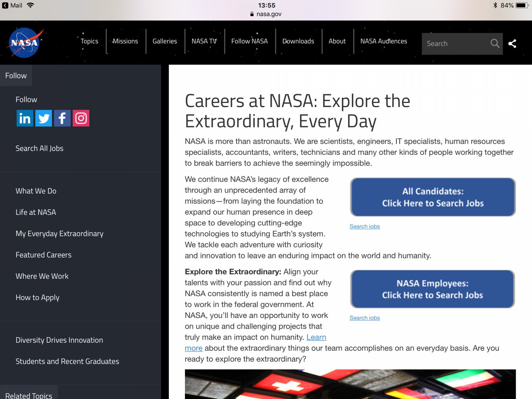Image resolution: width=532 pixels, height=399 pixels.
Task: Open the About menu
Action: tap(337, 41)
